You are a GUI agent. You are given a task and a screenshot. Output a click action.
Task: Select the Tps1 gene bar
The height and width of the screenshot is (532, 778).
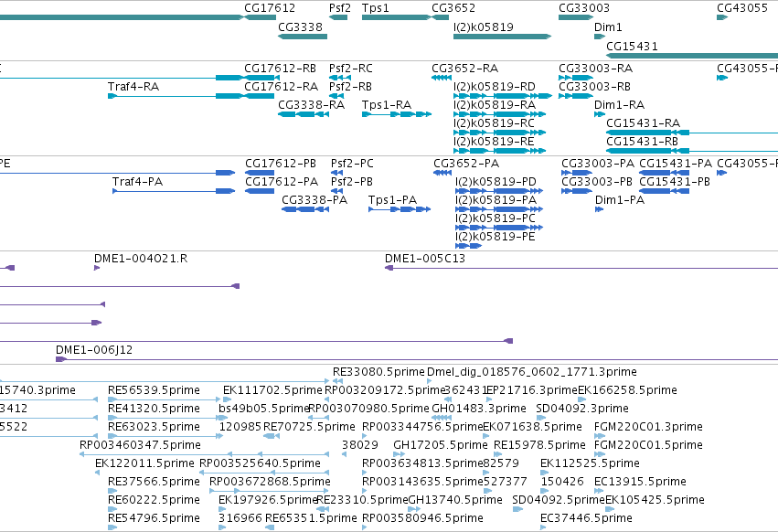(396, 17)
